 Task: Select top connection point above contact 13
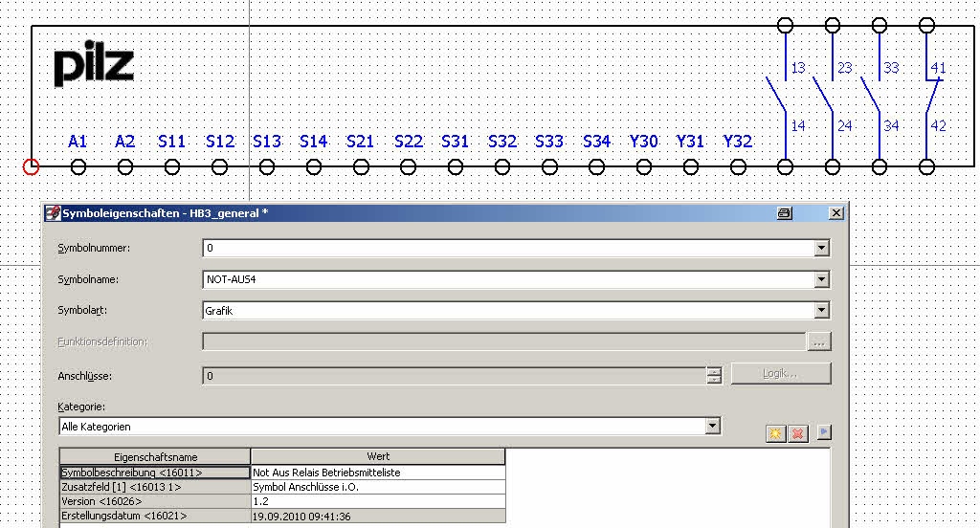pyautogui.click(x=785, y=25)
